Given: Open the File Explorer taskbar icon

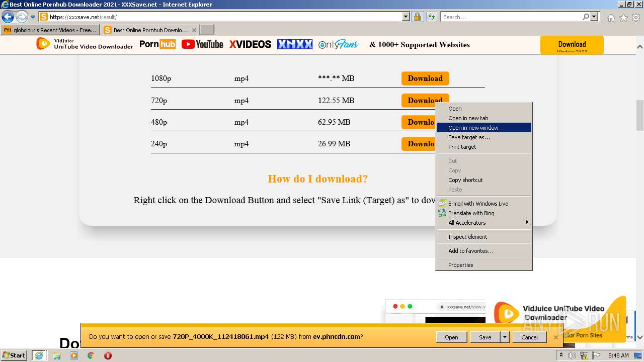Looking at the screenshot, I should pyautogui.click(x=57, y=355).
